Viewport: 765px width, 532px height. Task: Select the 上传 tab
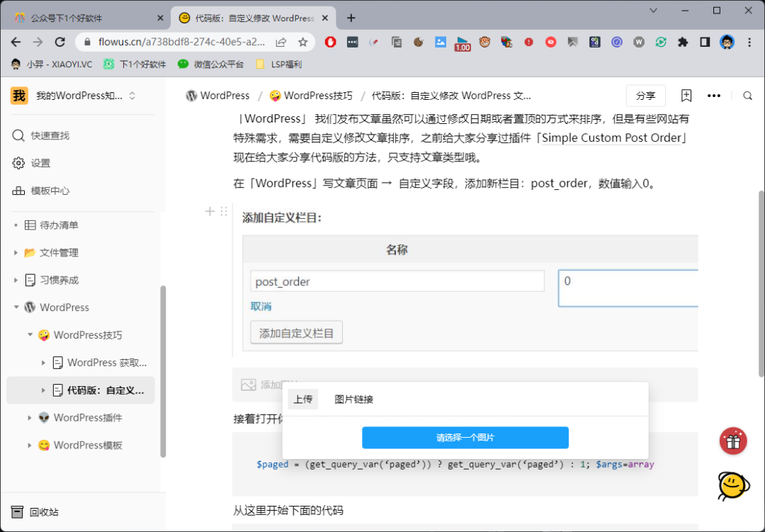click(302, 400)
